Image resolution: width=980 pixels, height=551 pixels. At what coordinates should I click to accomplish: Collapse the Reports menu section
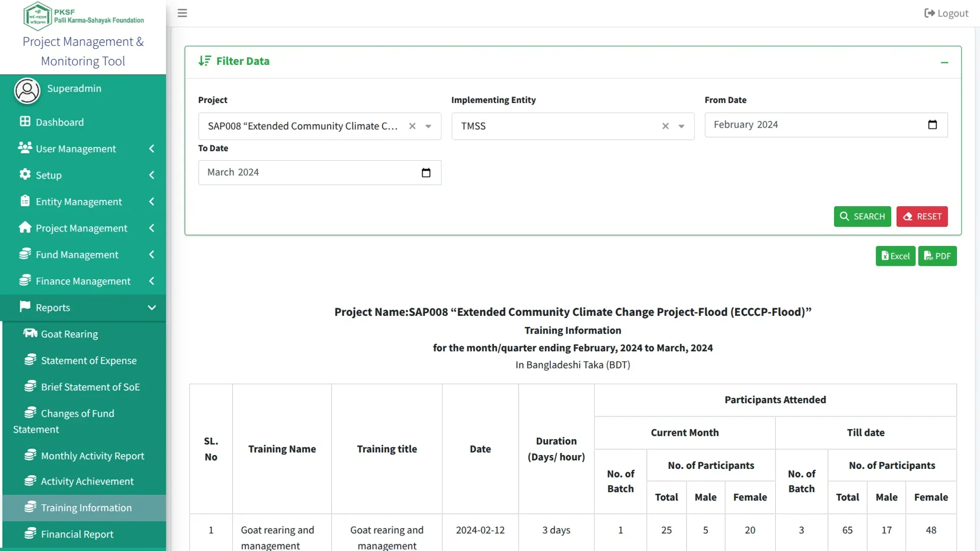tap(84, 308)
